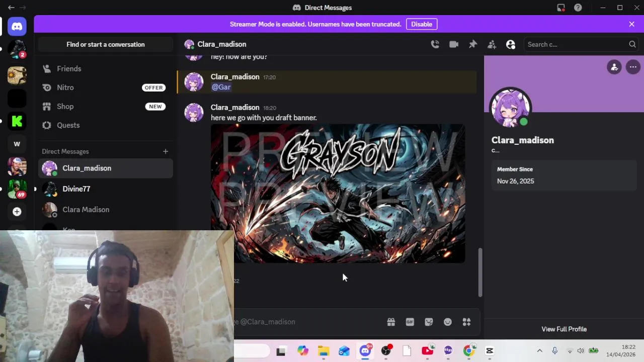The width and height of the screenshot is (644, 362).
Task: Open the inbox icon in title bar
Action: click(561, 8)
